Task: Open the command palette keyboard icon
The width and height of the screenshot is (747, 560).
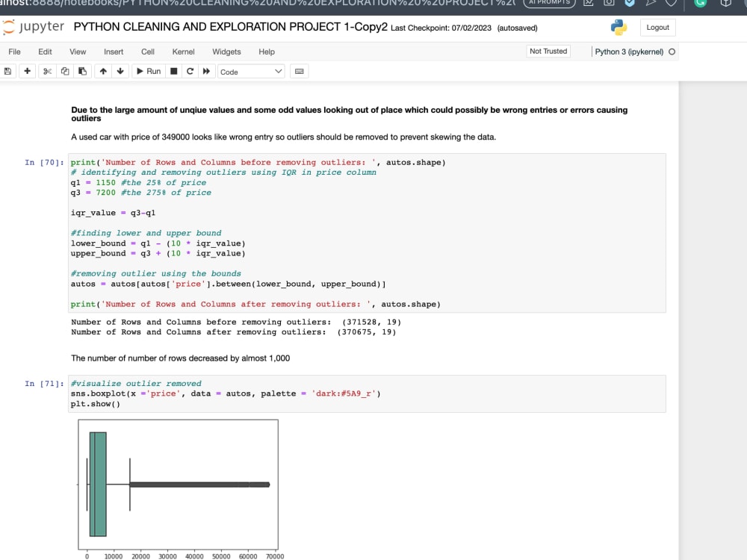Action: (x=300, y=71)
